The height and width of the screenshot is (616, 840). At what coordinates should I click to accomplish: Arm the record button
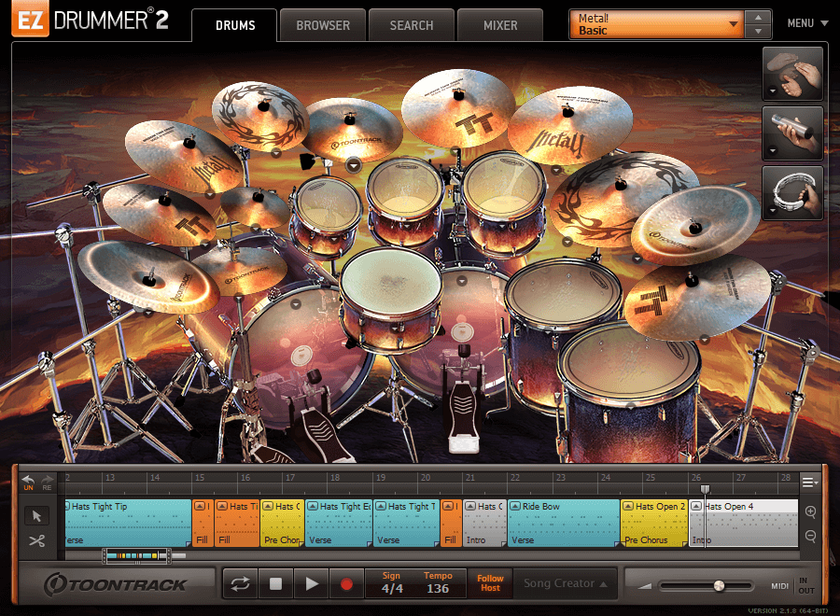(x=346, y=582)
